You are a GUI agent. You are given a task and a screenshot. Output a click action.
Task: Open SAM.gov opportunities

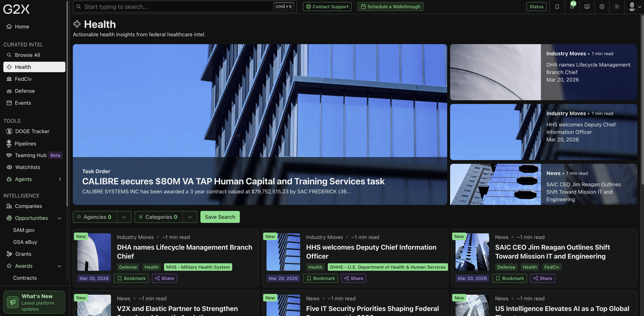[x=24, y=230]
